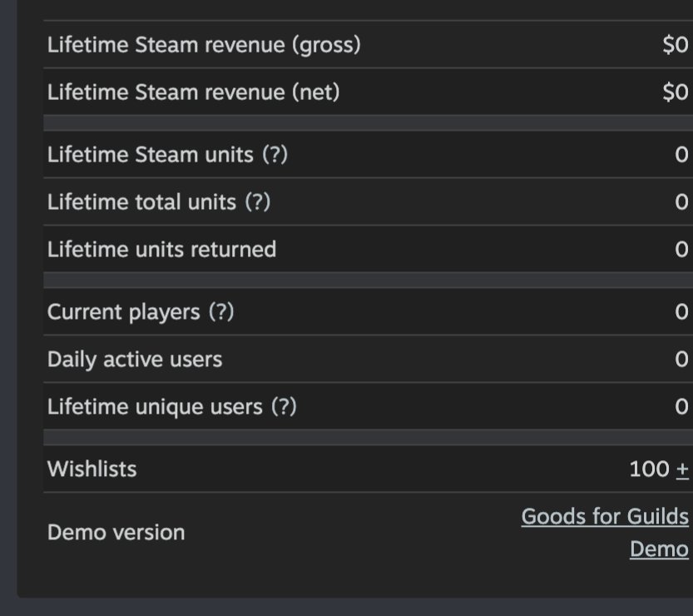Screen dimensions: 693x616
Task: Select the Daily active users label
Action: [x=135, y=359]
